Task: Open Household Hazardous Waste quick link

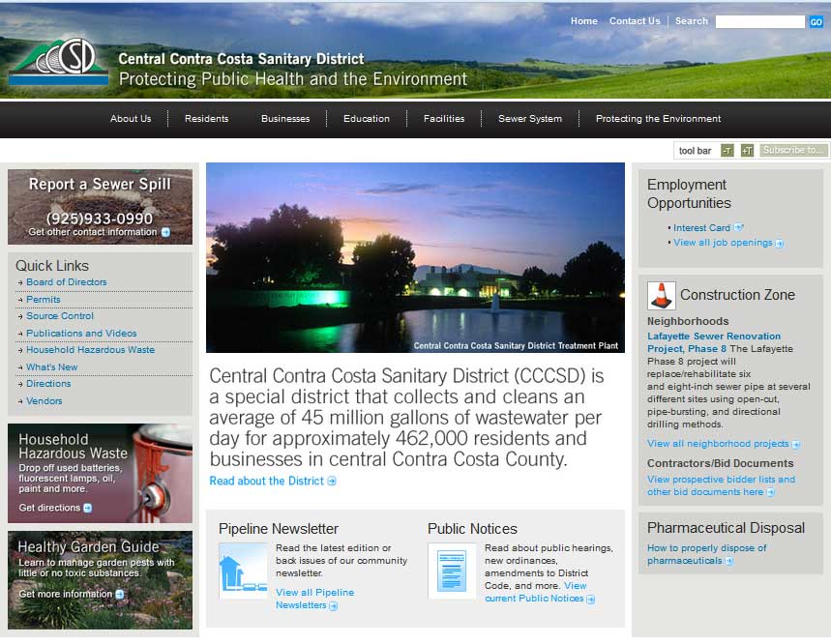Action: [91, 350]
